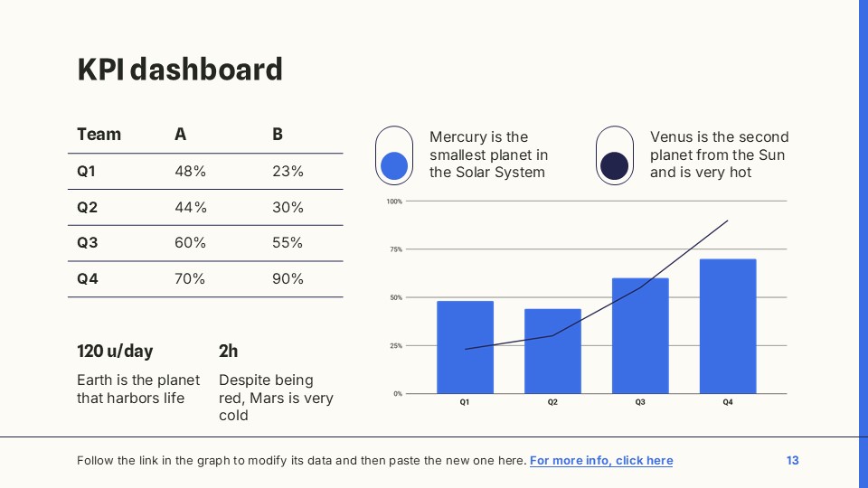
Task: Select the 48% cell in Q1 row
Action: 190,171
